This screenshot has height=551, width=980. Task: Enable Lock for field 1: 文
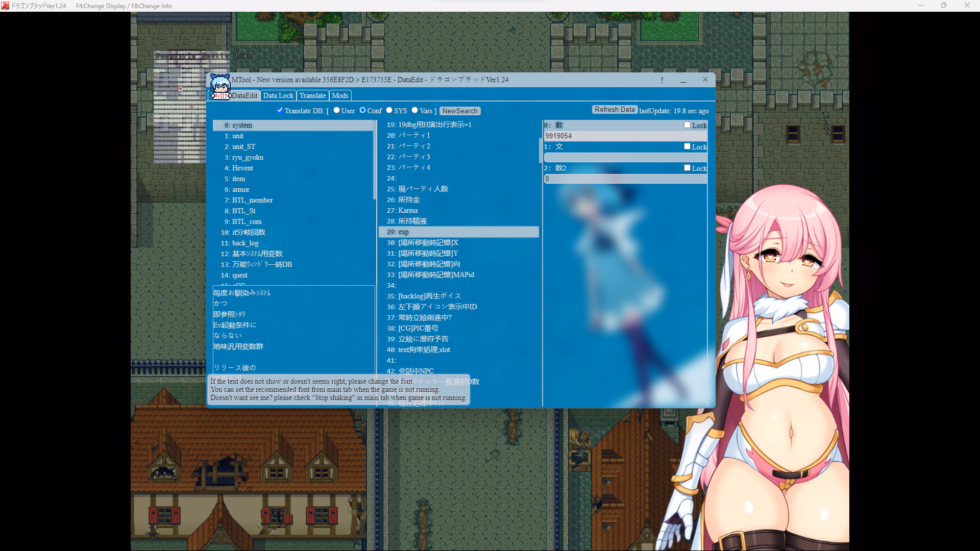coord(687,146)
